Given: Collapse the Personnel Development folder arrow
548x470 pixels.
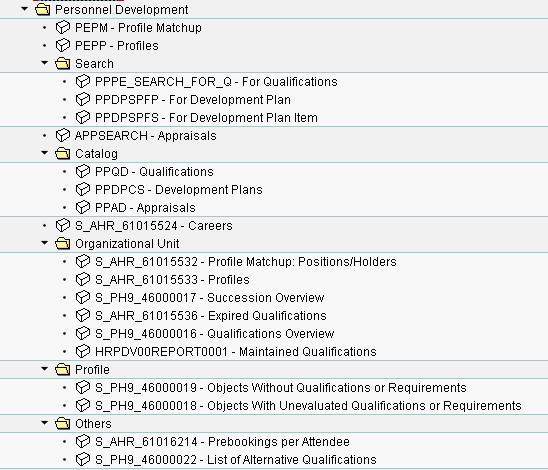Looking at the screenshot, I should (x=24, y=9).
